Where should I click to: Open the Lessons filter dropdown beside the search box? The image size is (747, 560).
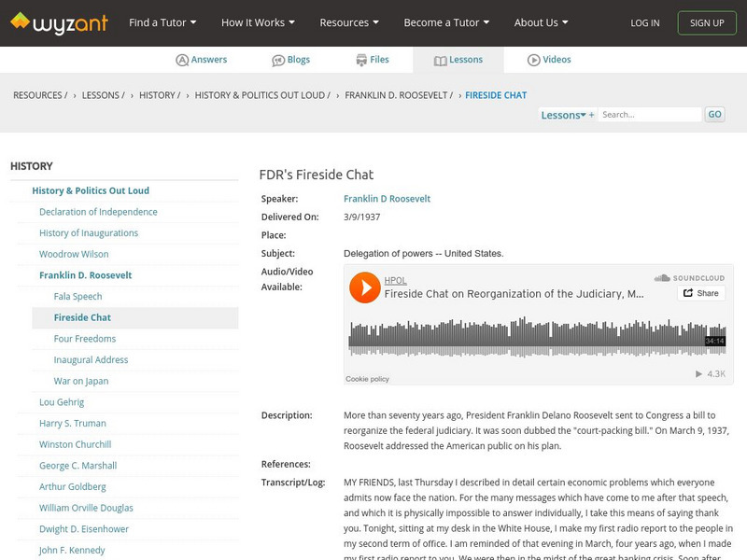564,114
